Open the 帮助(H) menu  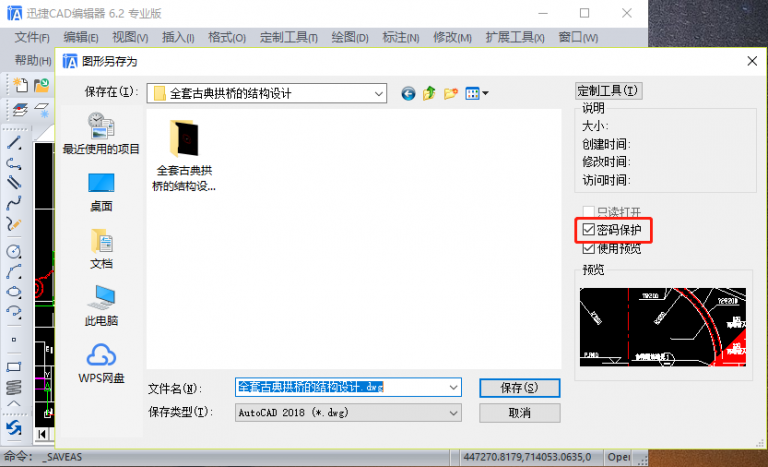pyautogui.click(x=33, y=60)
